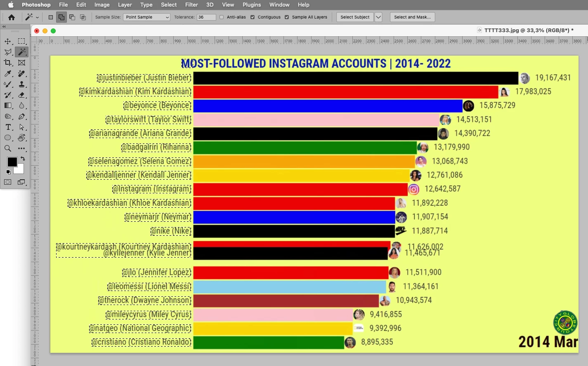This screenshot has height=366, width=588.
Task: Choose Intersect with Selection mode
Action: pos(83,17)
